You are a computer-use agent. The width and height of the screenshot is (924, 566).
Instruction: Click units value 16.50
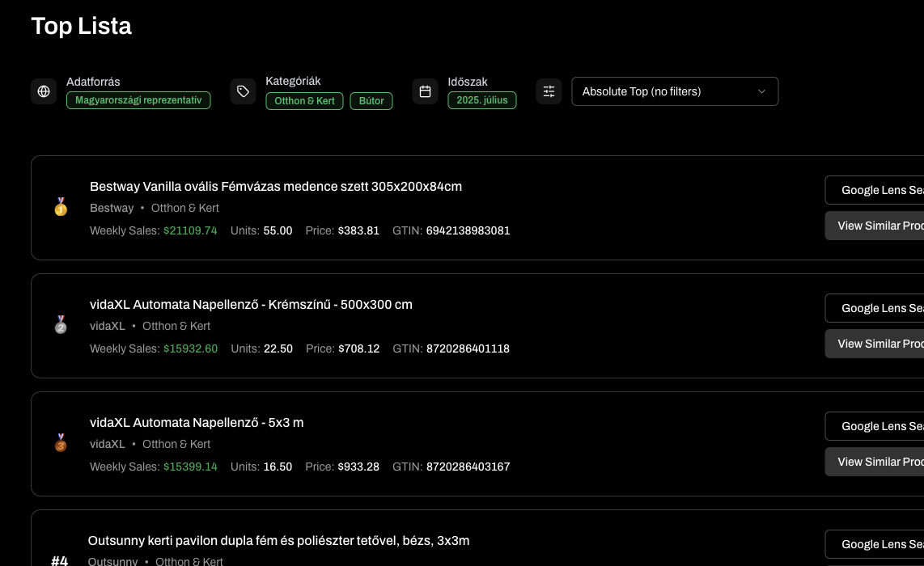pos(278,467)
